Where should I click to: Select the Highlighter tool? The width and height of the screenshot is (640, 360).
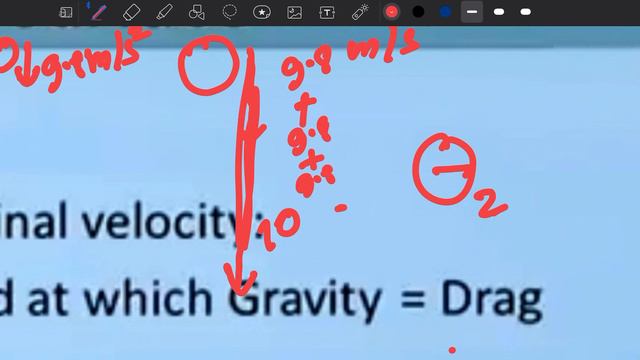point(164,12)
